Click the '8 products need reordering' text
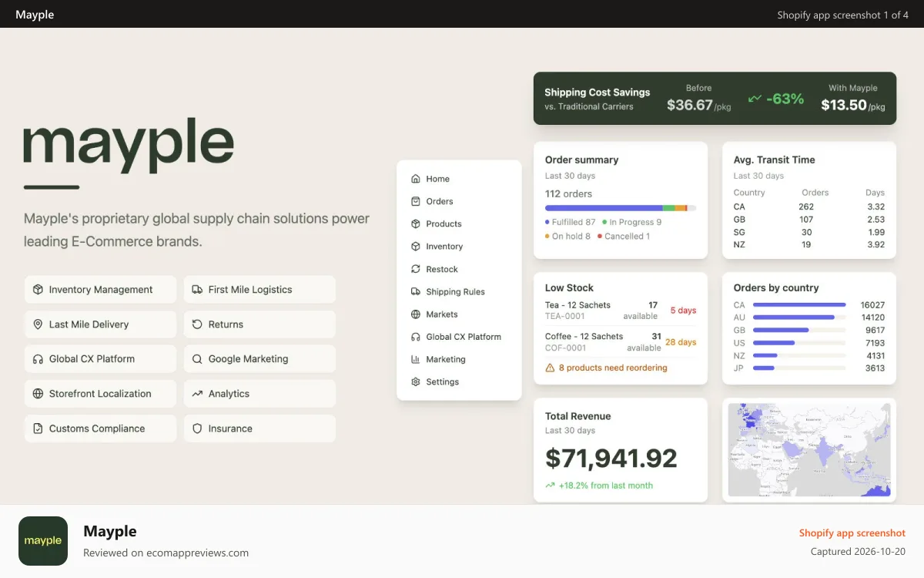 click(613, 368)
